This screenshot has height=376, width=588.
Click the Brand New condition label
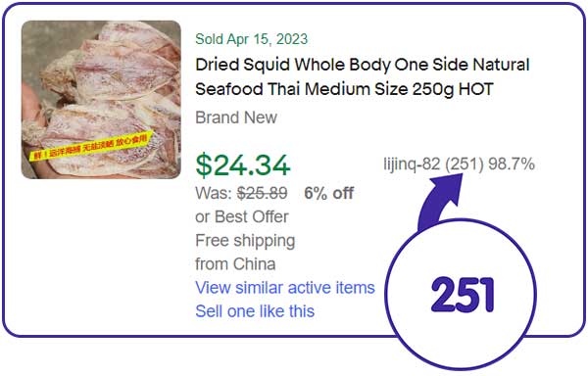[236, 117]
